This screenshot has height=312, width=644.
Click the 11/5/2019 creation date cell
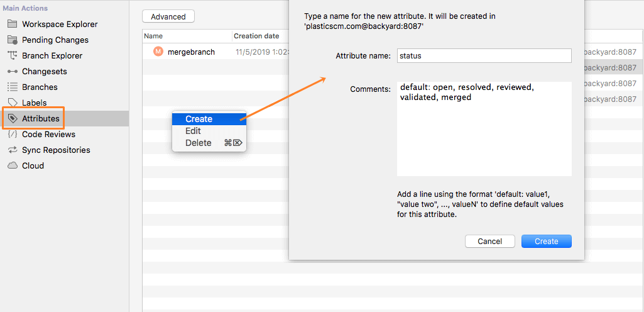(x=262, y=52)
